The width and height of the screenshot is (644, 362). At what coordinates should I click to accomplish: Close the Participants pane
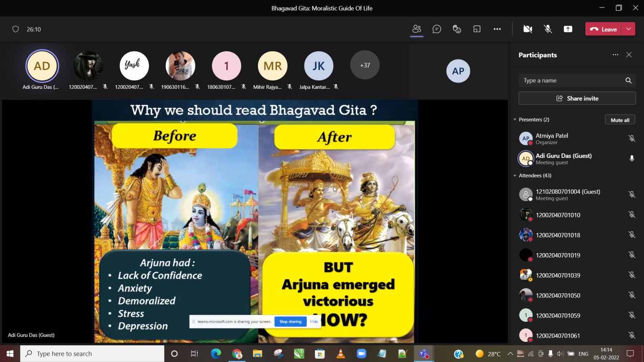tap(628, 55)
